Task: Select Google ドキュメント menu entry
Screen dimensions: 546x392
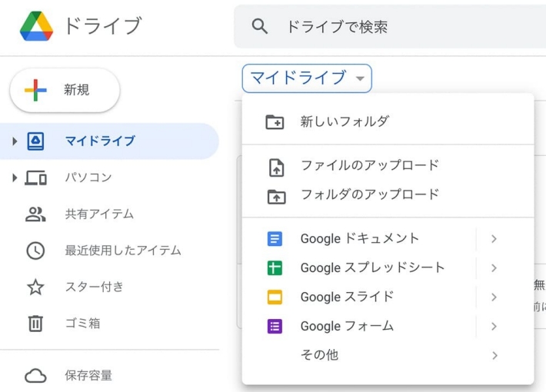Action: tap(388, 239)
